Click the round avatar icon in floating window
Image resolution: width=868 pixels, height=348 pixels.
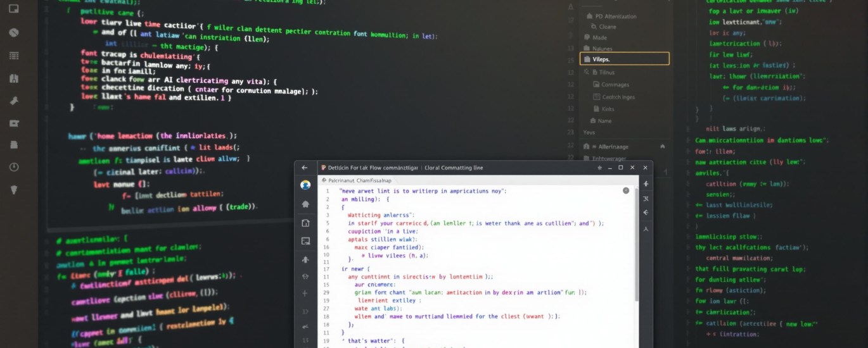pos(305,185)
